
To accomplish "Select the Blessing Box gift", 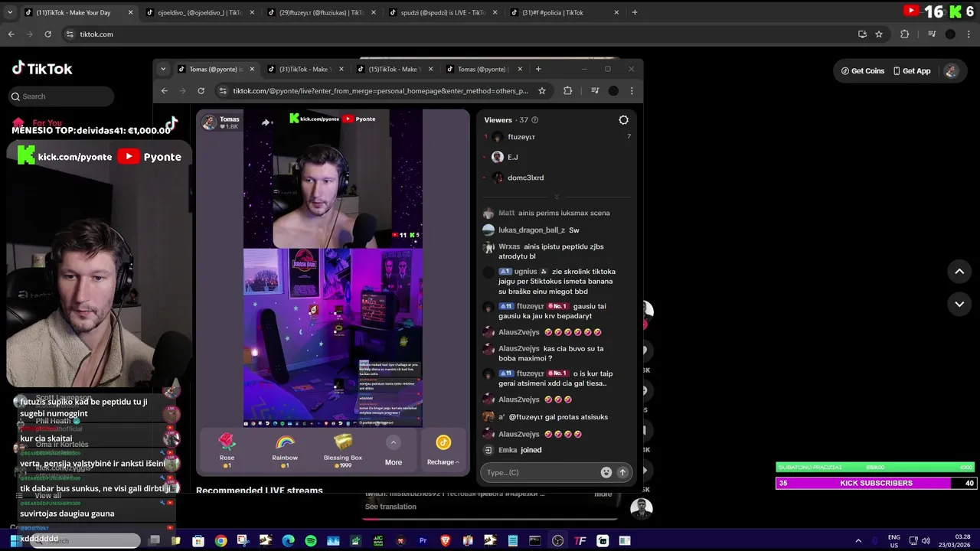I will [343, 450].
